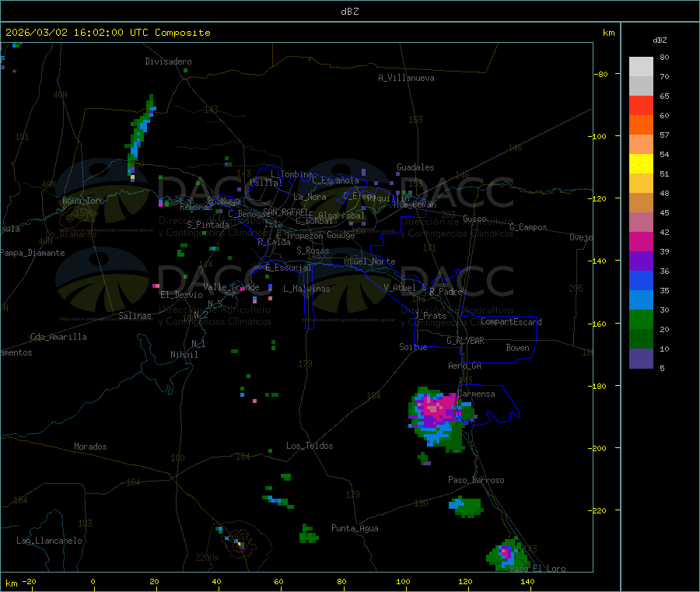Image resolution: width=700 pixels, height=592 pixels.
Task: Click the Aero_GA label
Action: 465,366
